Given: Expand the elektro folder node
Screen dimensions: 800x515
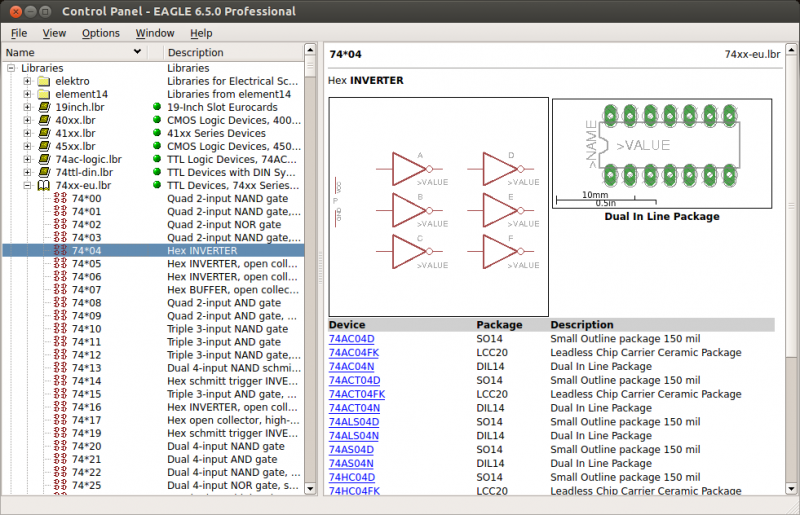Looking at the screenshot, I should pyautogui.click(x=27, y=81).
